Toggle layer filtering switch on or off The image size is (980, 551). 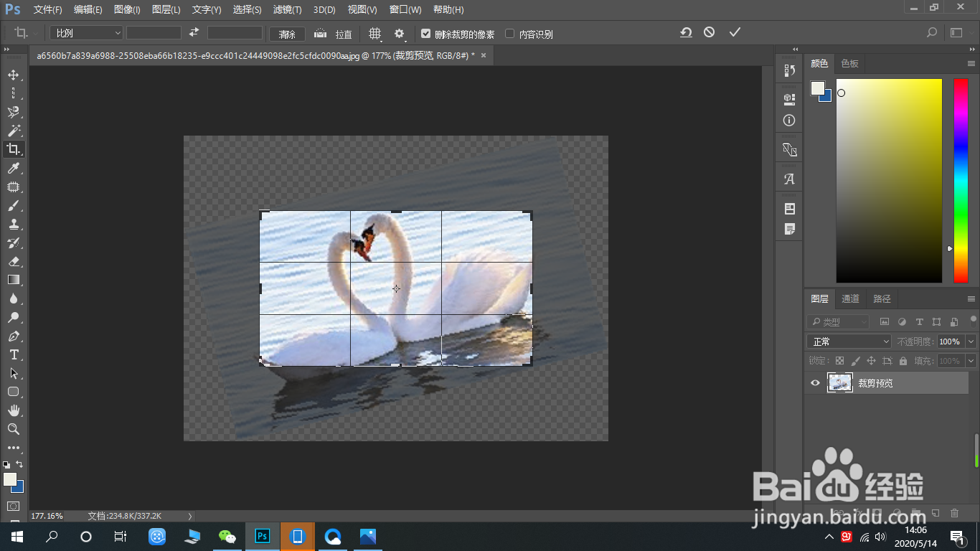(x=973, y=320)
